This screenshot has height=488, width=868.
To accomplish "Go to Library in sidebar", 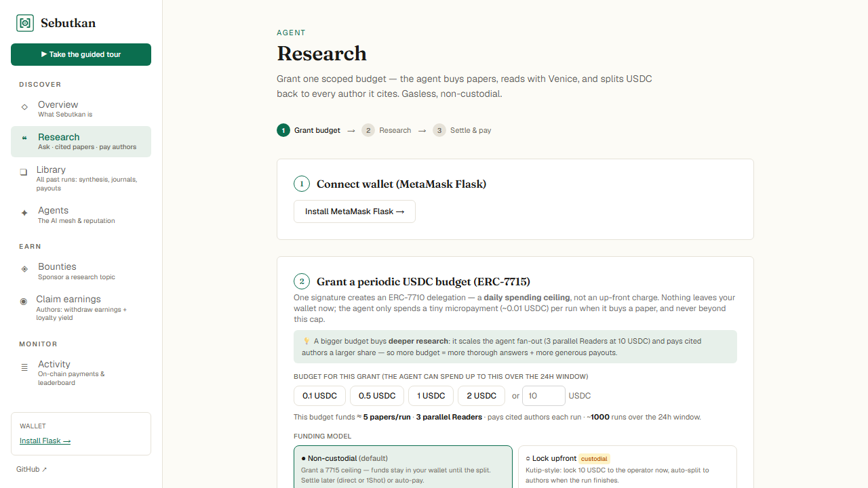I will tap(81, 178).
